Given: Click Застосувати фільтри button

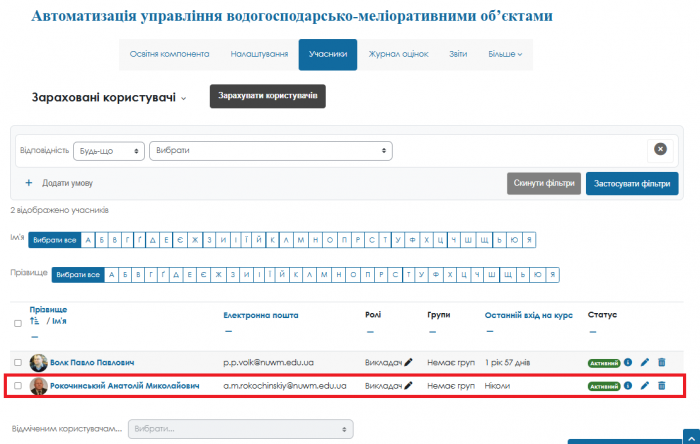Looking at the screenshot, I should tap(632, 184).
